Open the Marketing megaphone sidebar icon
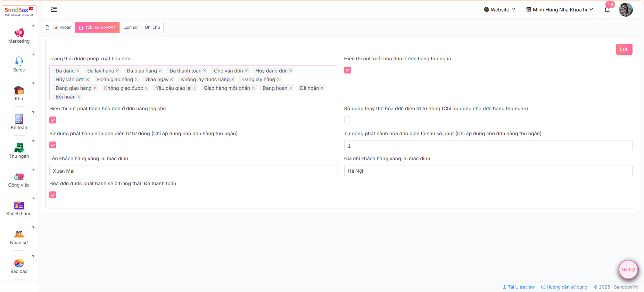 point(19,33)
